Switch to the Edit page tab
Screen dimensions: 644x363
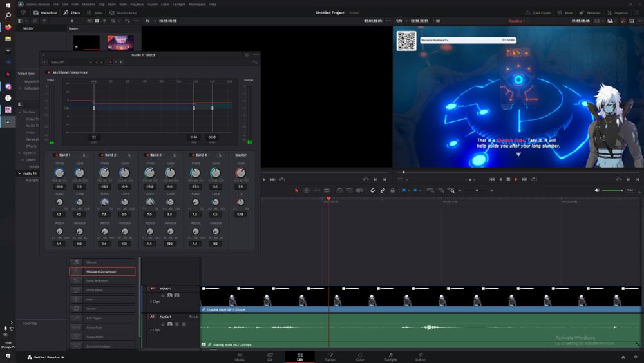[x=300, y=357]
